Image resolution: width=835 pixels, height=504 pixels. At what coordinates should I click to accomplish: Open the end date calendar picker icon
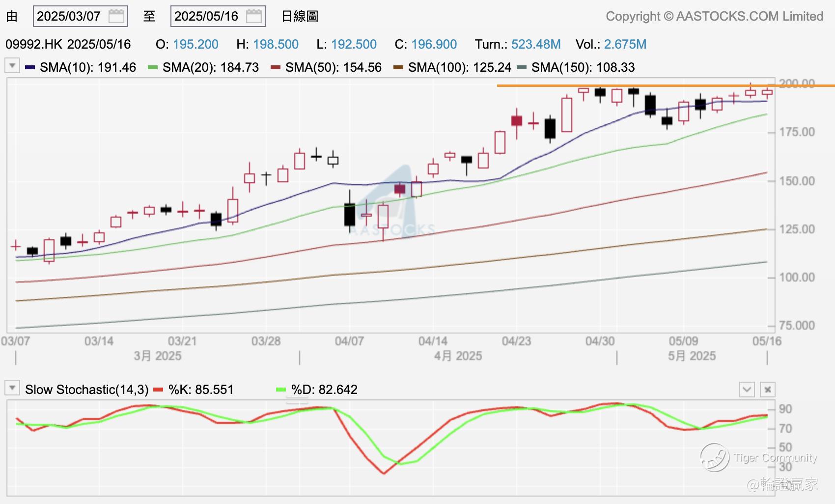click(254, 16)
